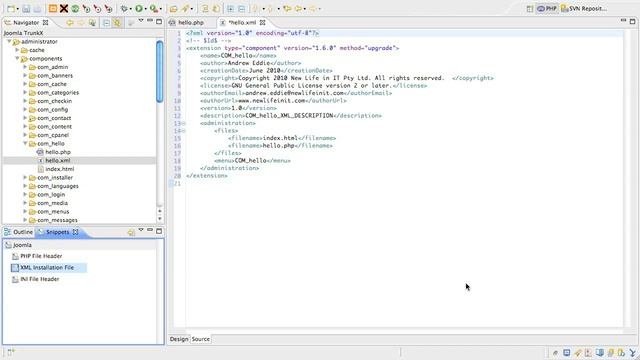Expand the cache folder
The height and width of the screenshot is (360, 640).
(17, 50)
